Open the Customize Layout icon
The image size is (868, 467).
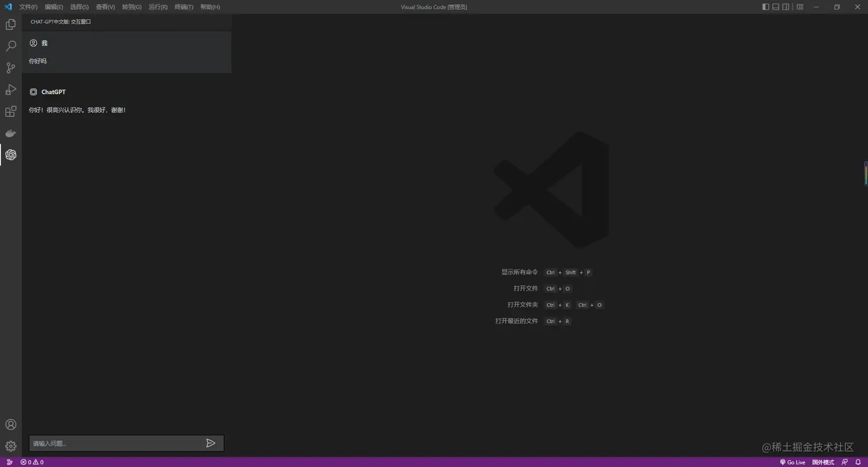(800, 7)
